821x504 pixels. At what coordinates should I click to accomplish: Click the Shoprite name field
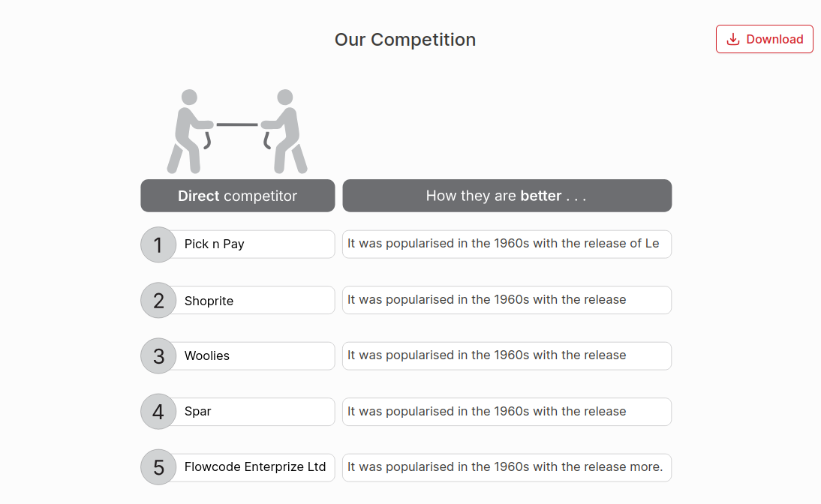tap(255, 300)
